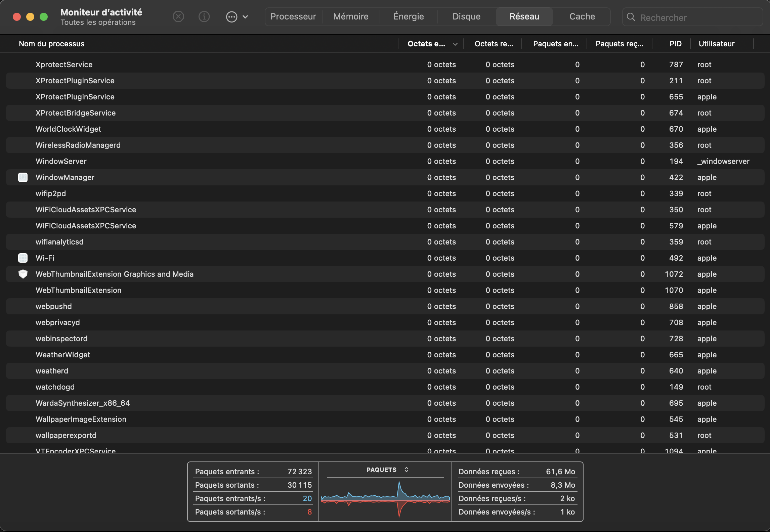
Task: Click the stop process (X) toolbar icon
Action: (178, 16)
